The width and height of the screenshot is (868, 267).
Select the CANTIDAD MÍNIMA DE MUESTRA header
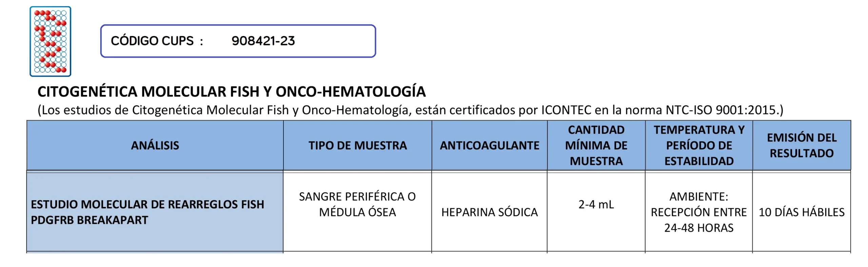coord(596,146)
